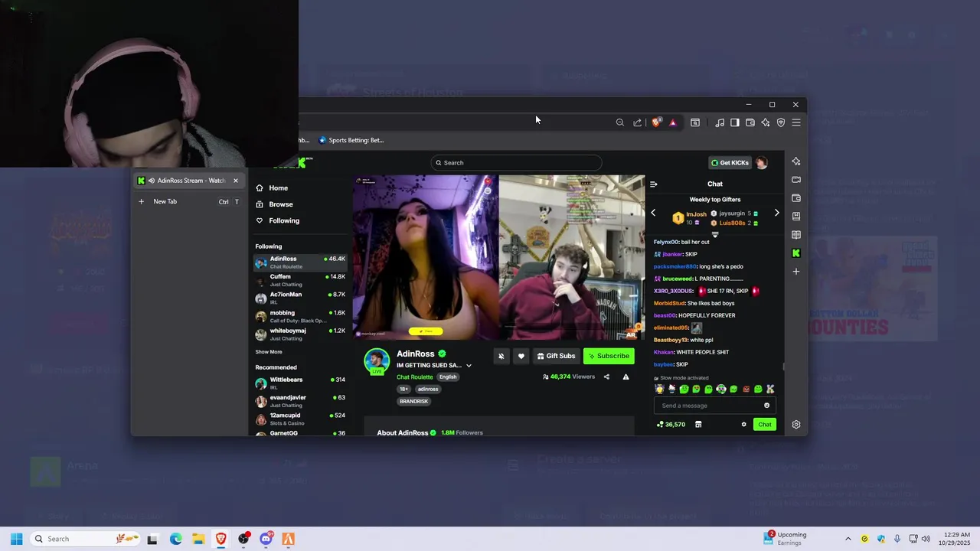The image size is (980, 551).
Task: Open mobbing channel in Following list
Action: [301, 316]
